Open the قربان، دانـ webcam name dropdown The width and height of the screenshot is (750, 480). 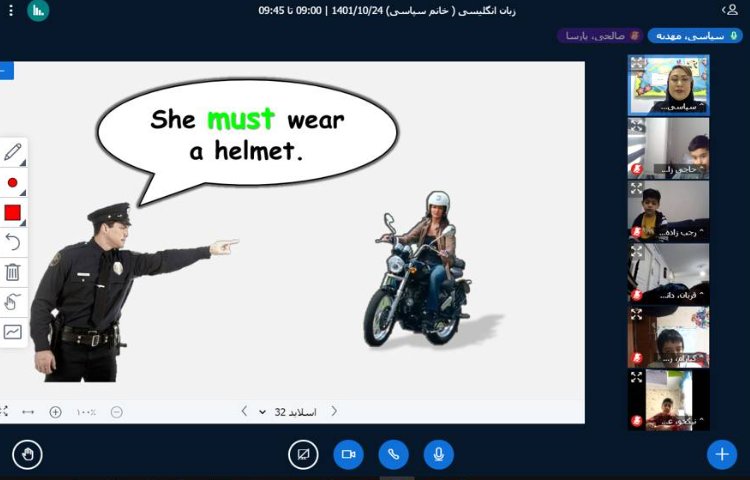click(x=681, y=295)
